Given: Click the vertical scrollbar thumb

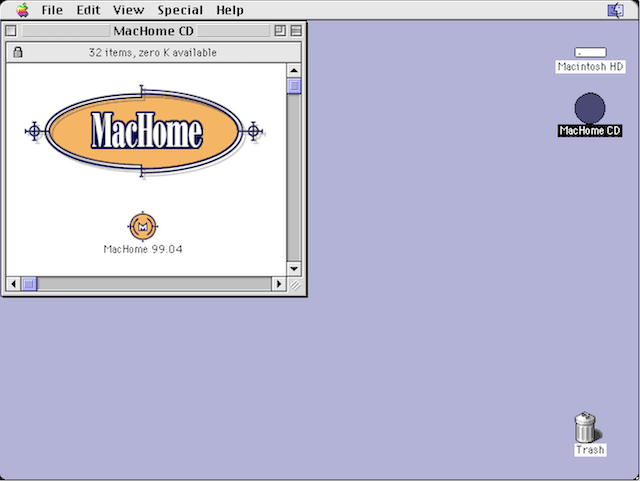Looking at the screenshot, I should (x=294, y=86).
